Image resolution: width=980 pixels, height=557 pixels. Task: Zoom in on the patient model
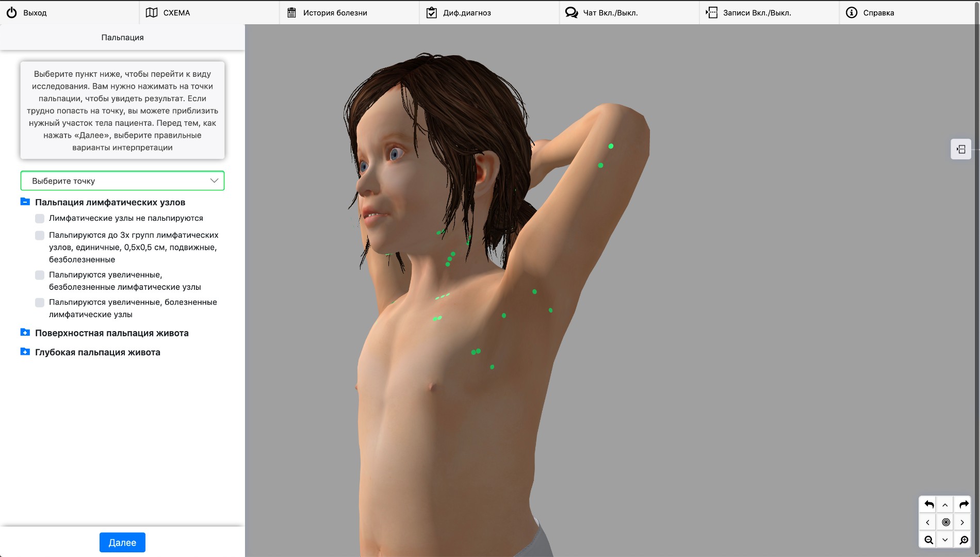(x=963, y=540)
